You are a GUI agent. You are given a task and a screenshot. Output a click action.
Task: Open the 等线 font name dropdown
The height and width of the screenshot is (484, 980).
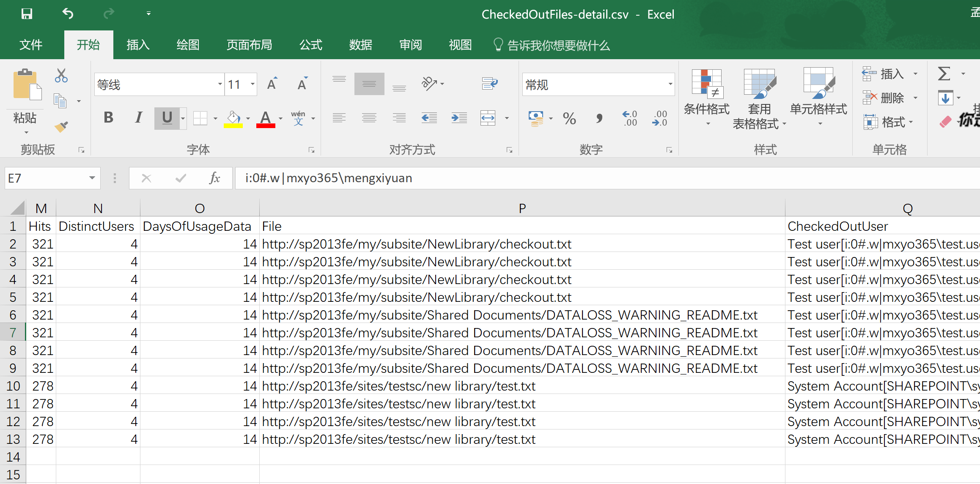[x=220, y=84]
